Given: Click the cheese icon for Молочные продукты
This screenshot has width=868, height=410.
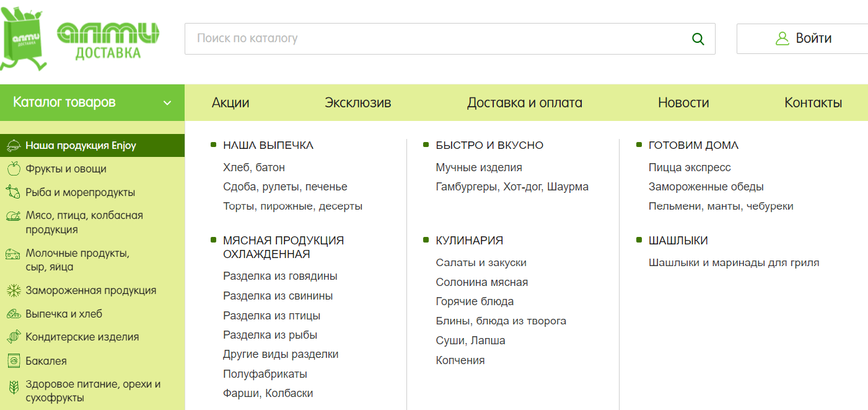Looking at the screenshot, I should [x=14, y=254].
